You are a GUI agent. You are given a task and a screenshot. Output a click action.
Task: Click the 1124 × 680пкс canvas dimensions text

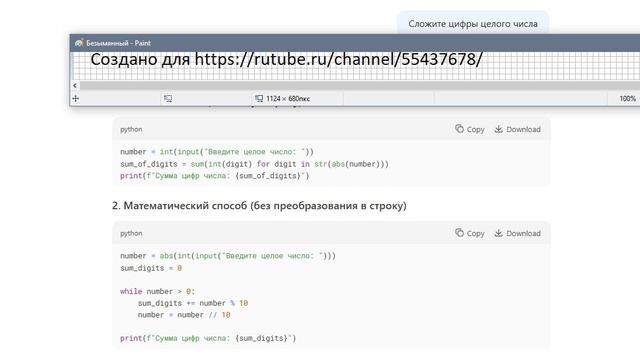pos(288,99)
